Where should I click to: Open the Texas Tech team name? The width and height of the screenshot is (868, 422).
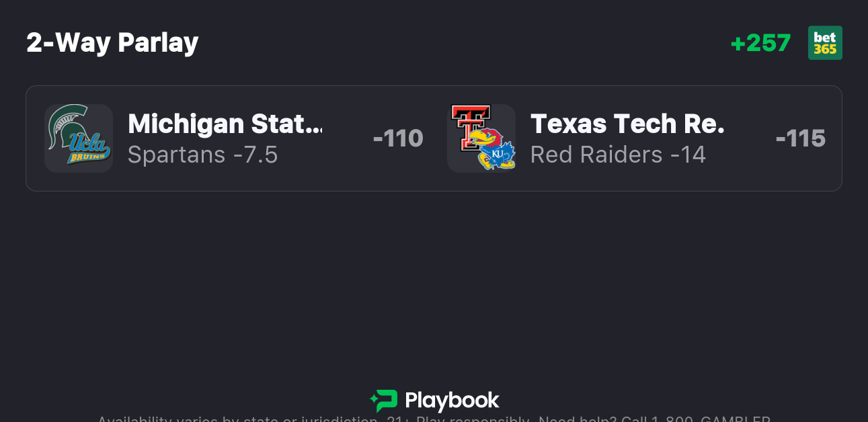627,124
